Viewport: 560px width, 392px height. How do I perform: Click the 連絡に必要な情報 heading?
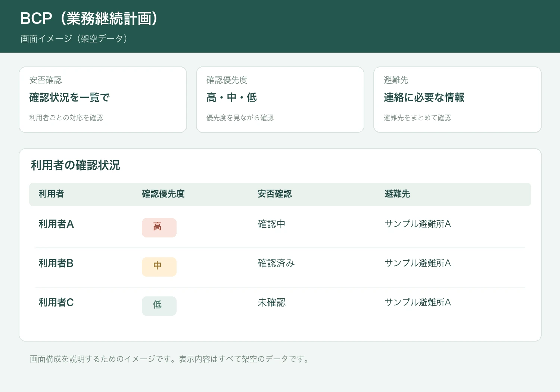(x=424, y=97)
